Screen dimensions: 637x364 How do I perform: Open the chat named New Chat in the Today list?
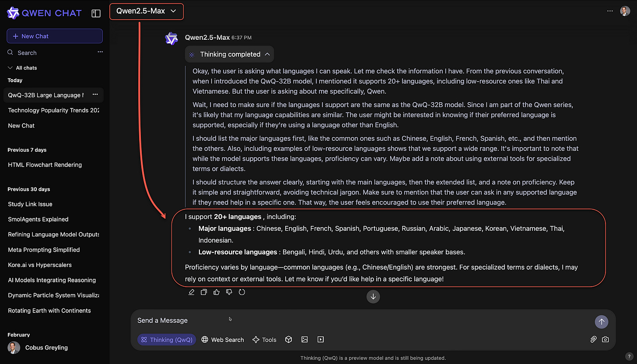pos(21,125)
